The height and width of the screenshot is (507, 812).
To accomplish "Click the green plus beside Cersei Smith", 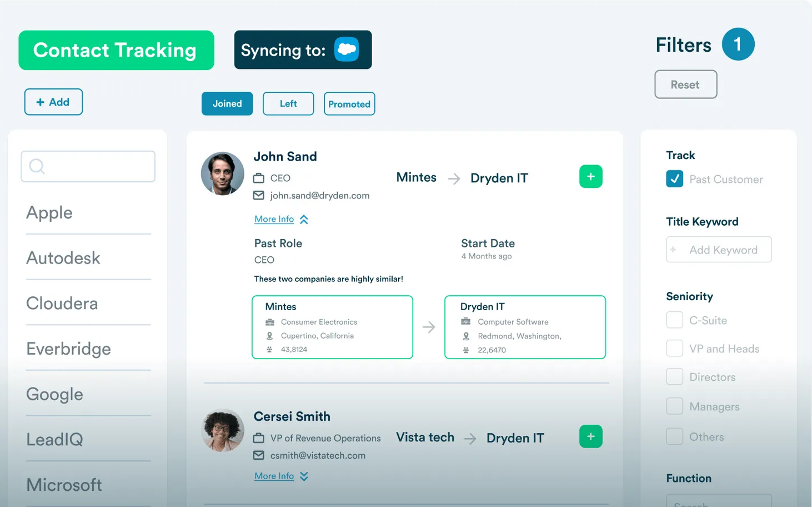I will (x=591, y=436).
